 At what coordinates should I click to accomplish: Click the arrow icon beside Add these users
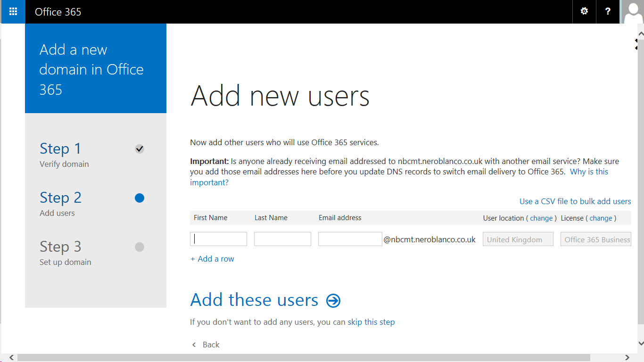[333, 300]
